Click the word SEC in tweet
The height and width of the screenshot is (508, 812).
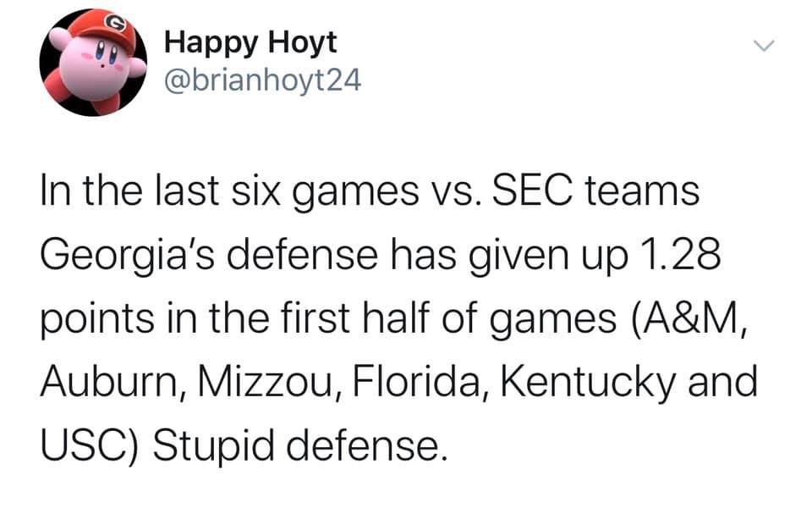pos(533,190)
